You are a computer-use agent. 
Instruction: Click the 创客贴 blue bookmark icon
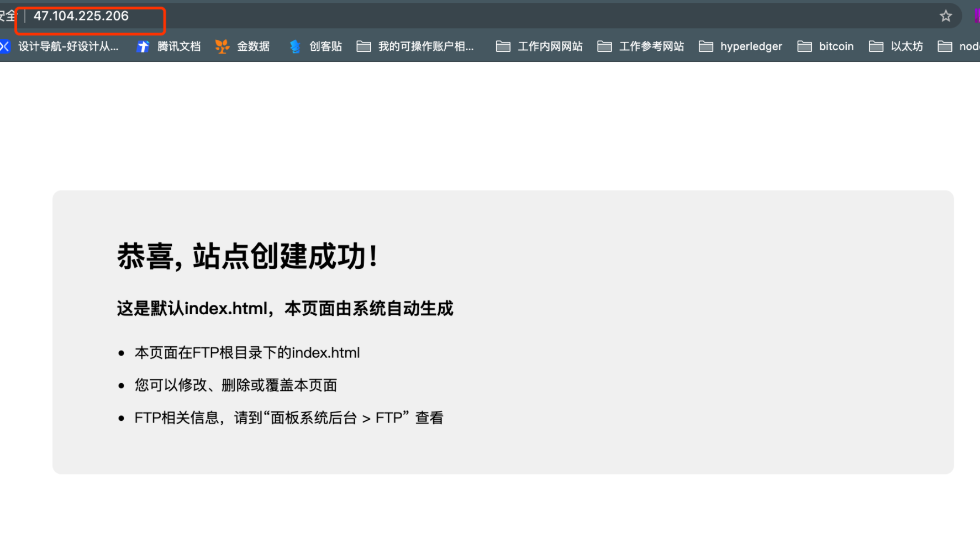[295, 46]
